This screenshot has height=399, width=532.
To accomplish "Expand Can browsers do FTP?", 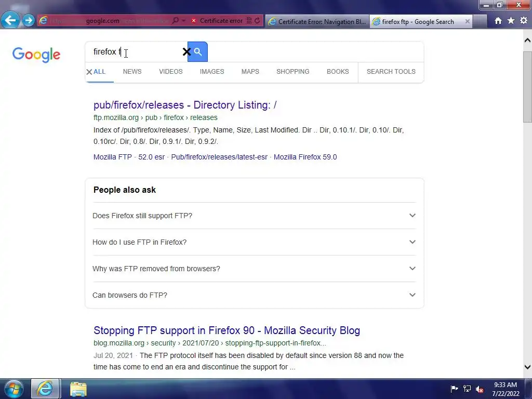I will coord(254,295).
